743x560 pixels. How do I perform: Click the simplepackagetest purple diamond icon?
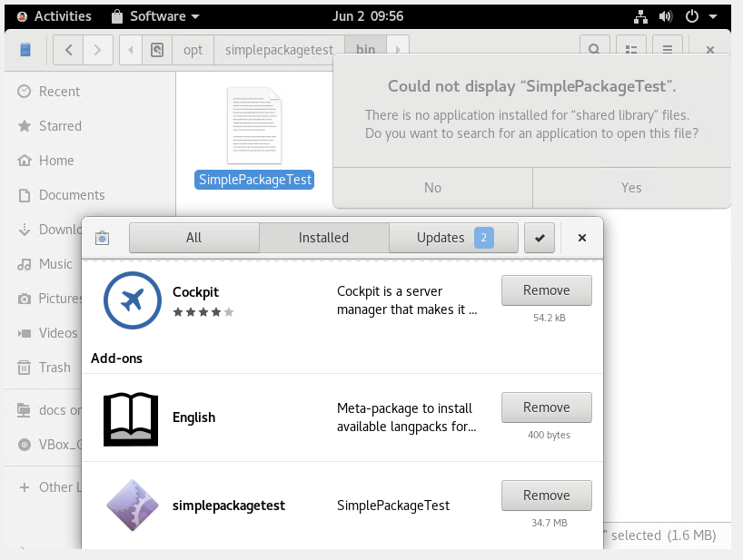(132, 506)
